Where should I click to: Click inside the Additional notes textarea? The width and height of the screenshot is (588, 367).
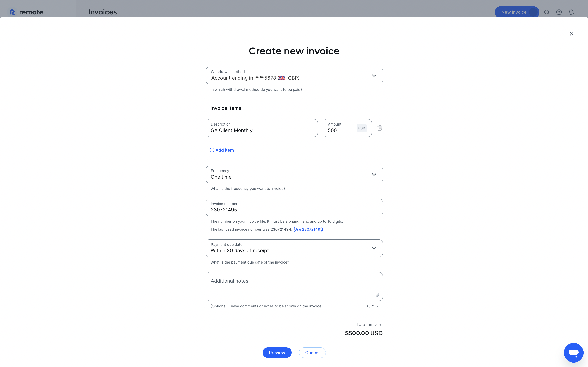tap(294, 286)
